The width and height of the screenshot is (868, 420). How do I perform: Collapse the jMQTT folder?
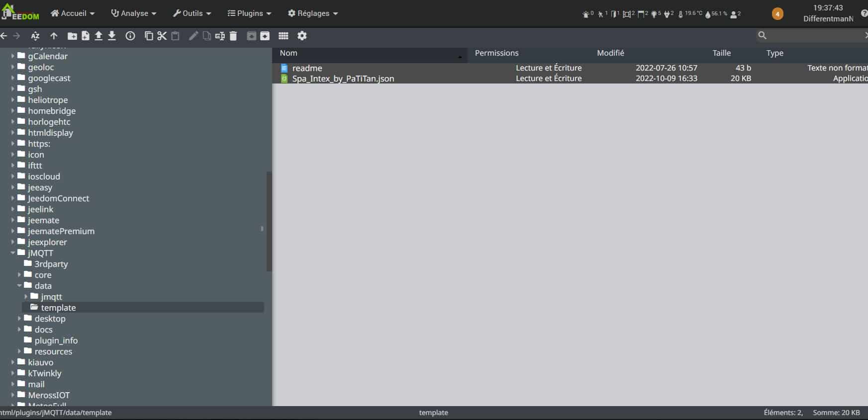[13, 252]
